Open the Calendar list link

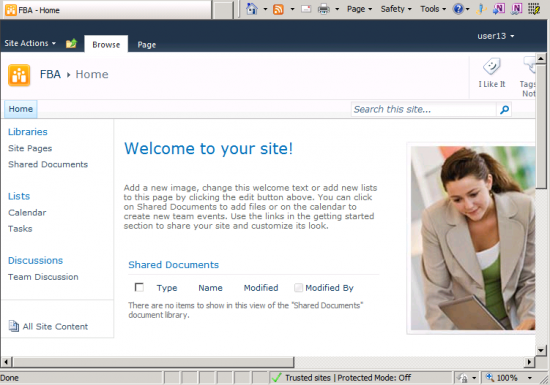click(x=27, y=212)
